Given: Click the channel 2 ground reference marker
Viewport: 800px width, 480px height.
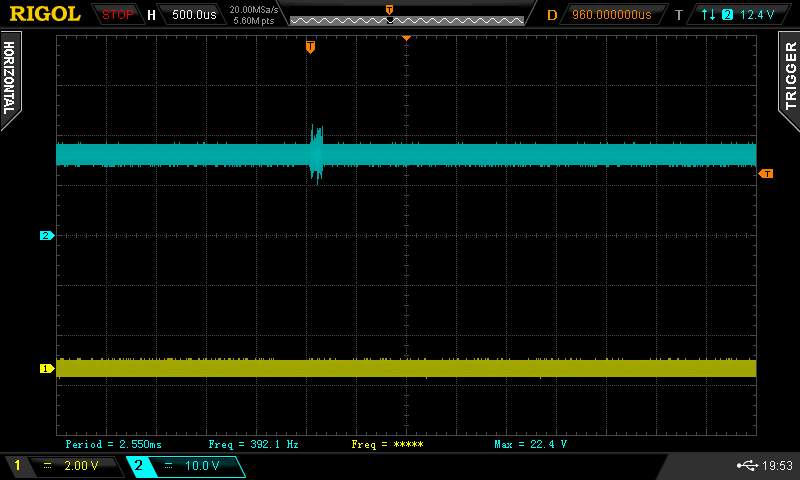Looking at the screenshot, I should (45, 236).
